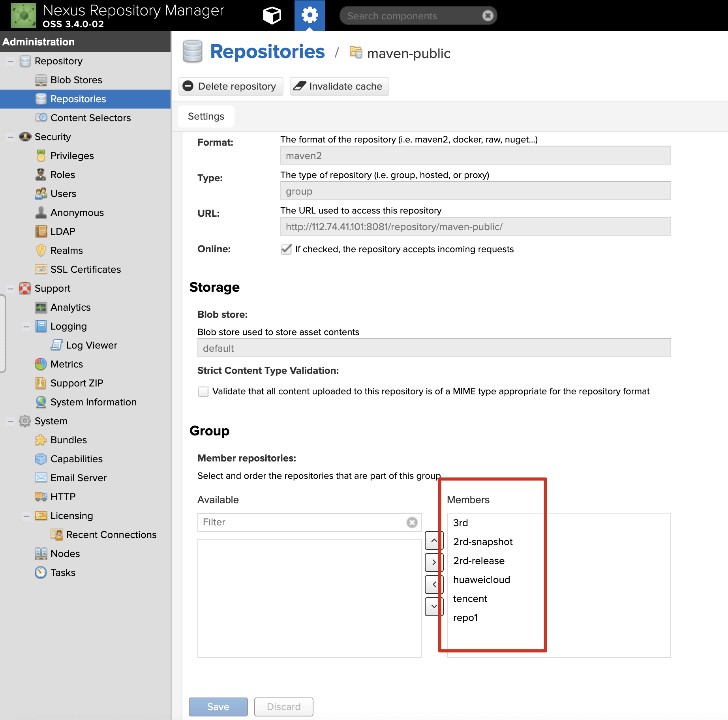Open the Browse cube icon in header
The height and width of the screenshot is (720, 728).
coord(272,16)
